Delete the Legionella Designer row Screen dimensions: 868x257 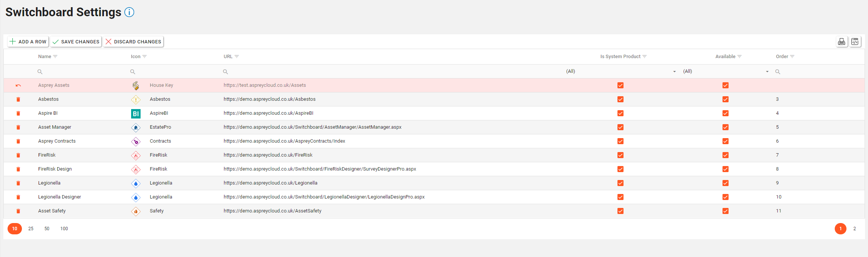pyautogui.click(x=18, y=197)
